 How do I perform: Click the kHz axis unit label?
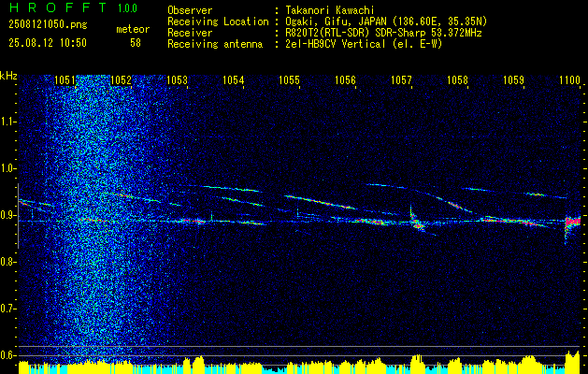(x=8, y=76)
